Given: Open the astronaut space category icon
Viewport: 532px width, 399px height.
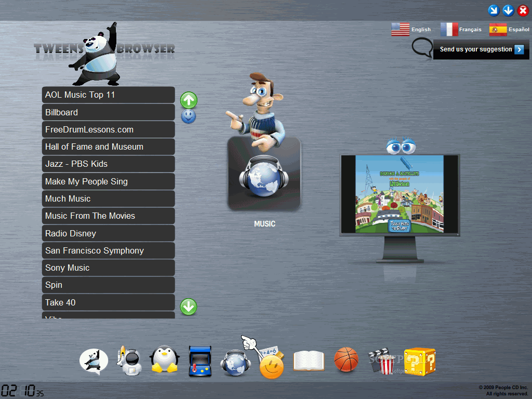Looking at the screenshot, I should [129, 361].
